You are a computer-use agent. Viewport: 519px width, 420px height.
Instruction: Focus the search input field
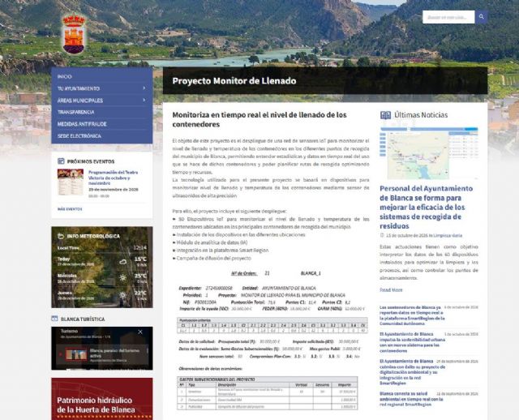tap(448, 17)
